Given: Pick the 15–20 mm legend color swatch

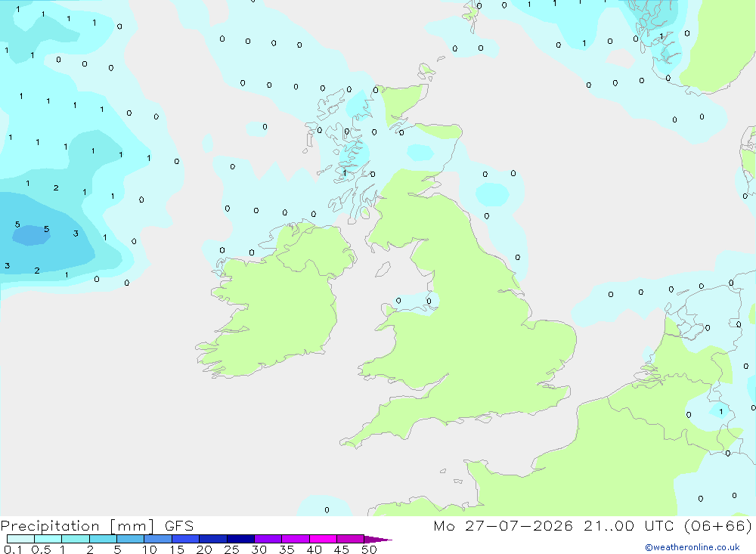Looking at the screenshot, I should [x=185, y=539].
